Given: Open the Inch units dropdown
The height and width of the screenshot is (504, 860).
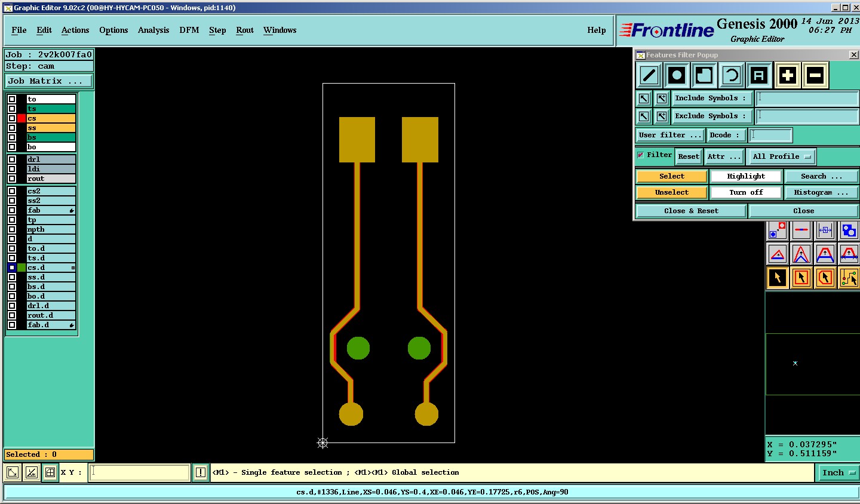Looking at the screenshot, I should coord(838,472).
